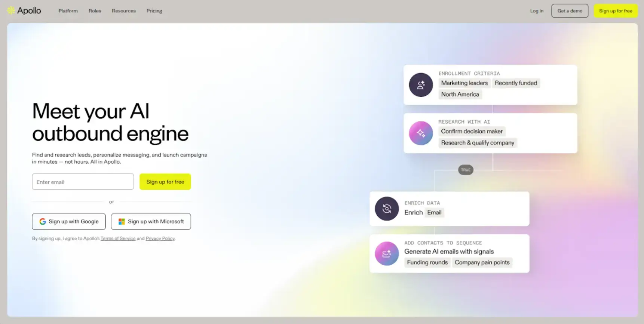Expand the Resources menu
Viewport: 644px width, 324px height.
[124, 11]
